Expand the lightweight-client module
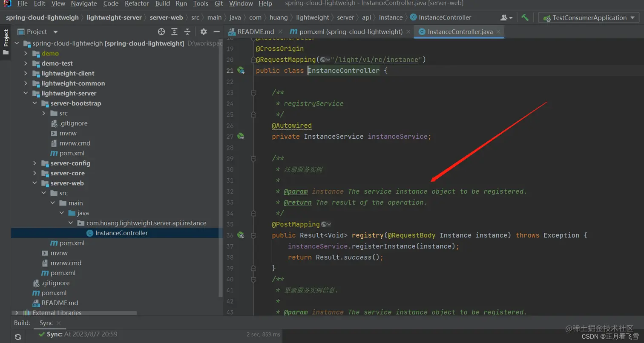The height and width of the screenshot is (343, 644). point(26,74)
